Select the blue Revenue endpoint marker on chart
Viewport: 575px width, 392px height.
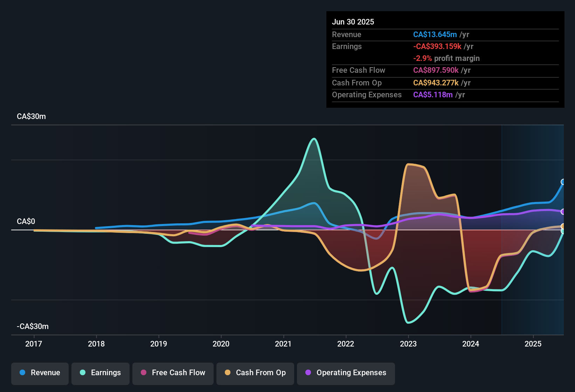[563, 182]
